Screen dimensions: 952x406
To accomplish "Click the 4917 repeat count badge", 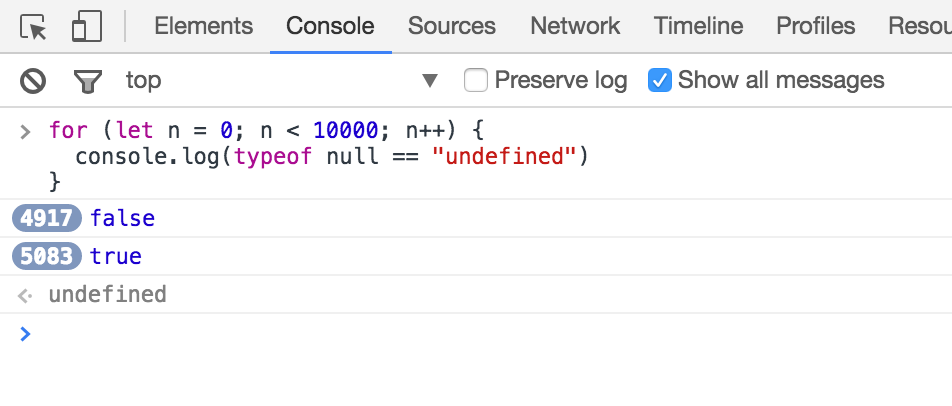I will [47, 218].
